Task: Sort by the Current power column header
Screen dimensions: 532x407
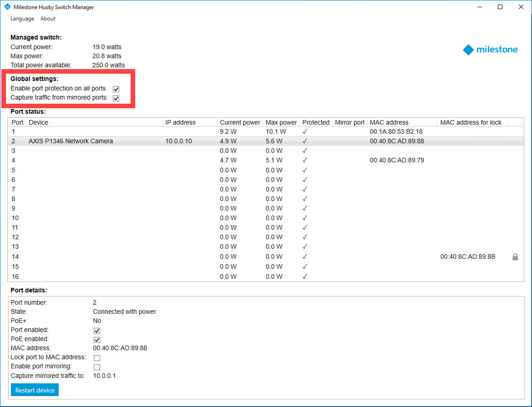Action: (x=240, y=122)
